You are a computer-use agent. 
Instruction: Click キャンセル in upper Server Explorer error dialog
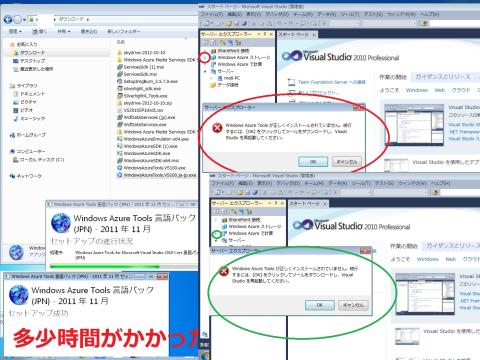coord(347,162)
